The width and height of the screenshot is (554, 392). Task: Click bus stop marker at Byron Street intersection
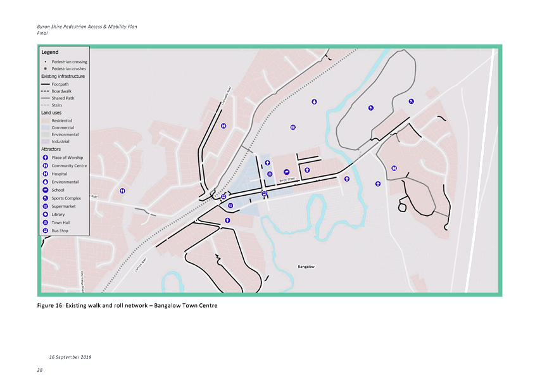[x=264, y=194]
